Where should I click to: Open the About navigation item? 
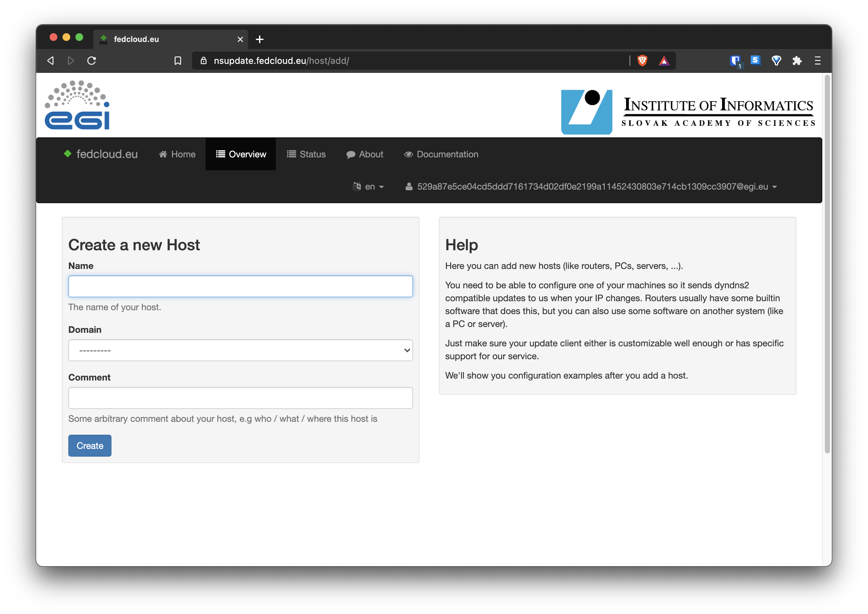(x=365, y=154)
